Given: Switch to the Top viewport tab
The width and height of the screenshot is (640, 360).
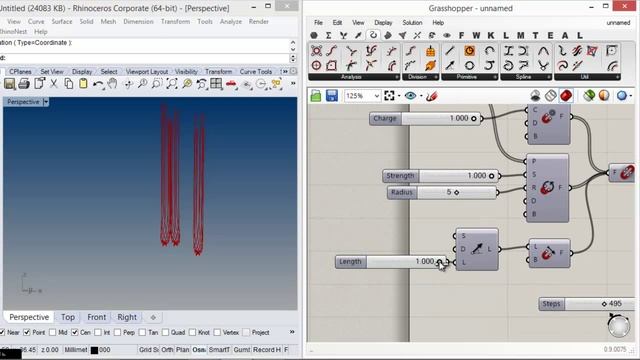Looking at the screenshot, I should (x=68, y=317).
